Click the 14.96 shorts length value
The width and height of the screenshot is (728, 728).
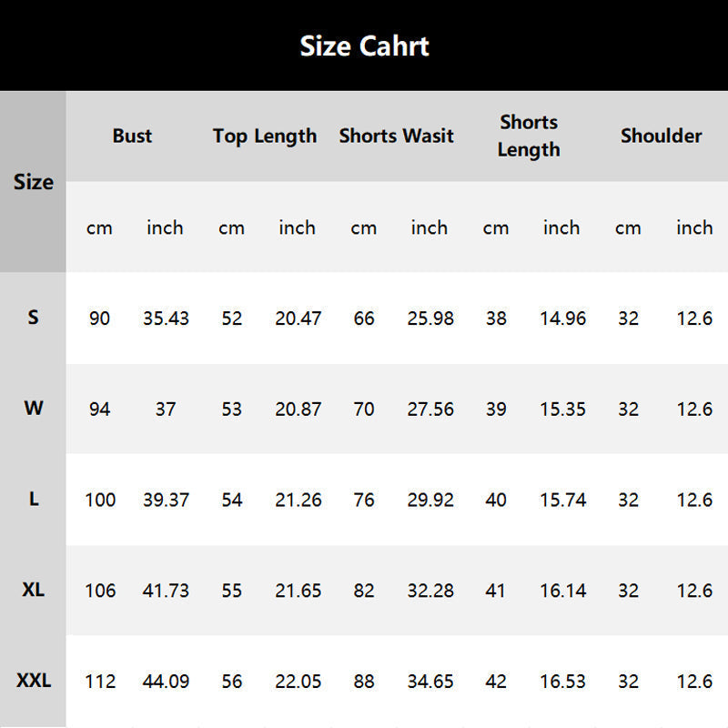[562, 318]
